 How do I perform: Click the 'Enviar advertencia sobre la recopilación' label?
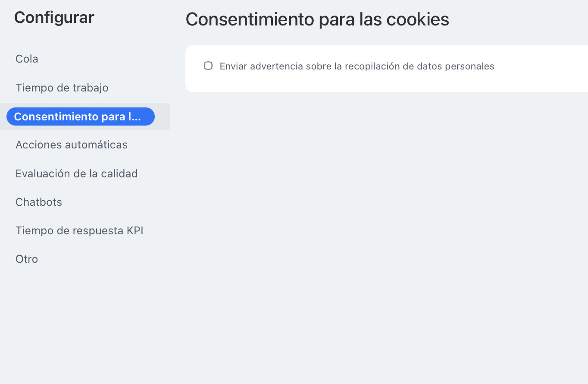(x=357, y=66)
